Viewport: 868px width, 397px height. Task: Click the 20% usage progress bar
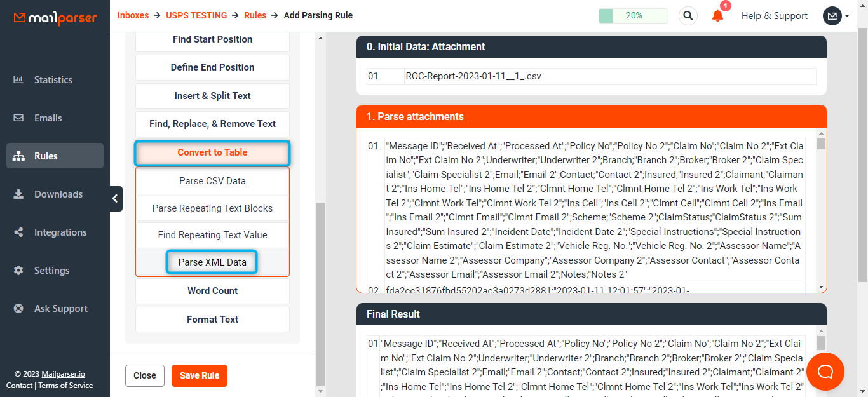pos(633,16)
